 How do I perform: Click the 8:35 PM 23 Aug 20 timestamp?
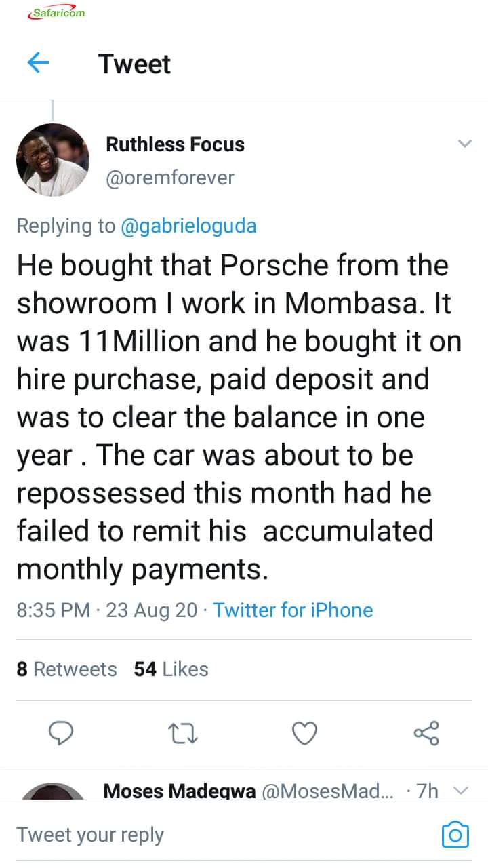[106, 610]
